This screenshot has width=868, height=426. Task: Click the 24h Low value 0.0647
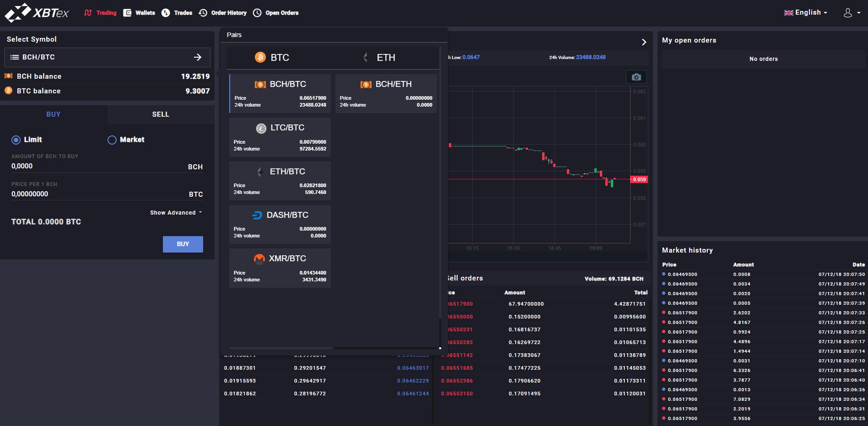pos(471,57)
